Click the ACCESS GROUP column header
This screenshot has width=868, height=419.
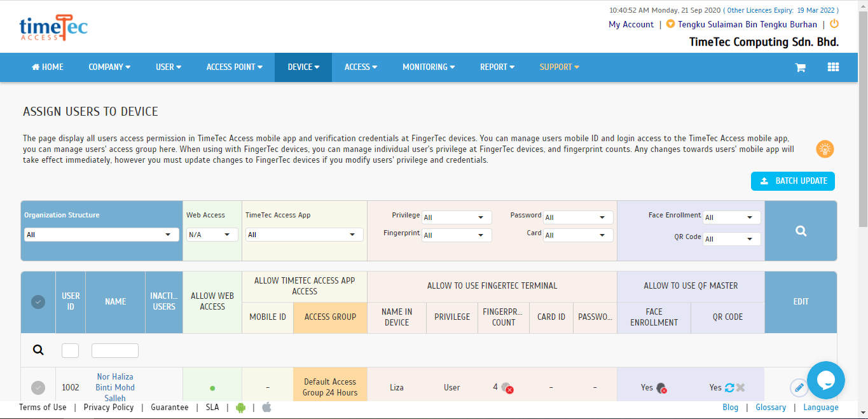330,317
